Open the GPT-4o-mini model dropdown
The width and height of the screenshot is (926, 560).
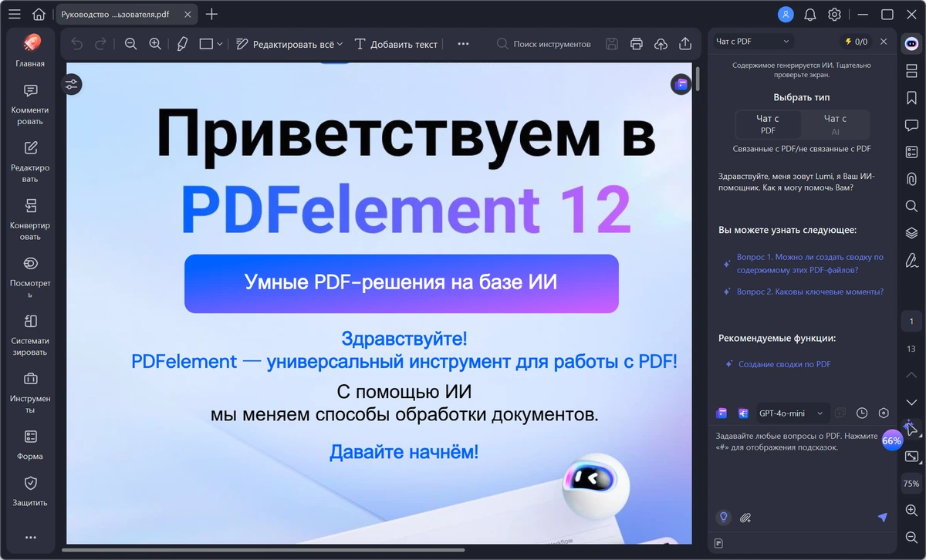[x=791, y=413]
